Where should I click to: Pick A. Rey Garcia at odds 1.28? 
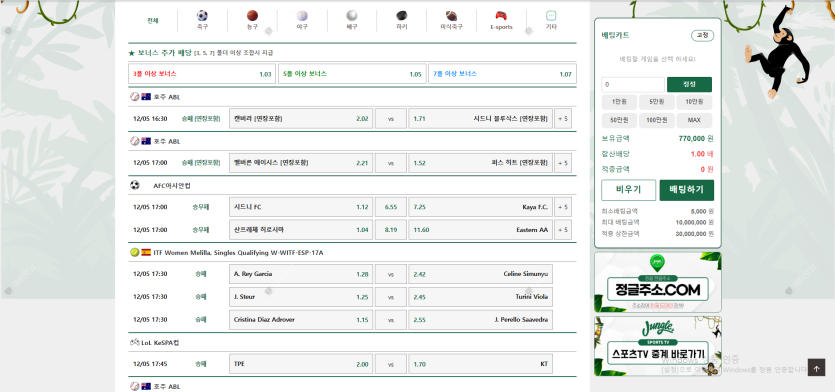301,274
